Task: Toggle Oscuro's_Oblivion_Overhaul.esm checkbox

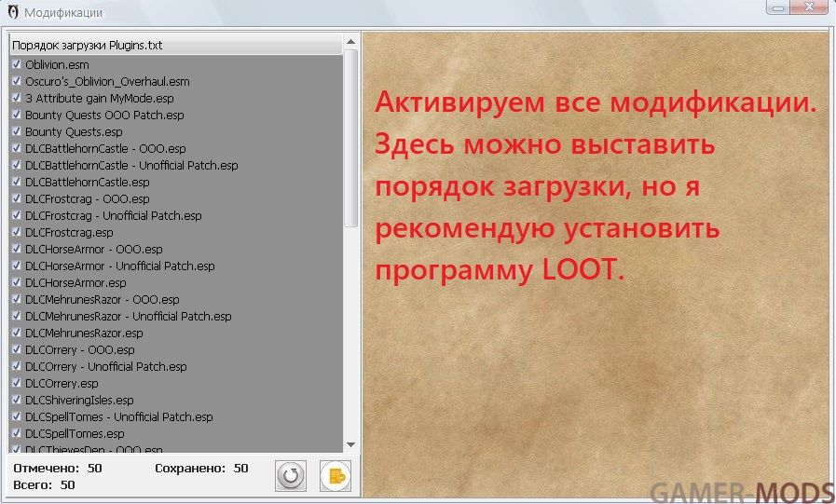Action: [17, 81]
